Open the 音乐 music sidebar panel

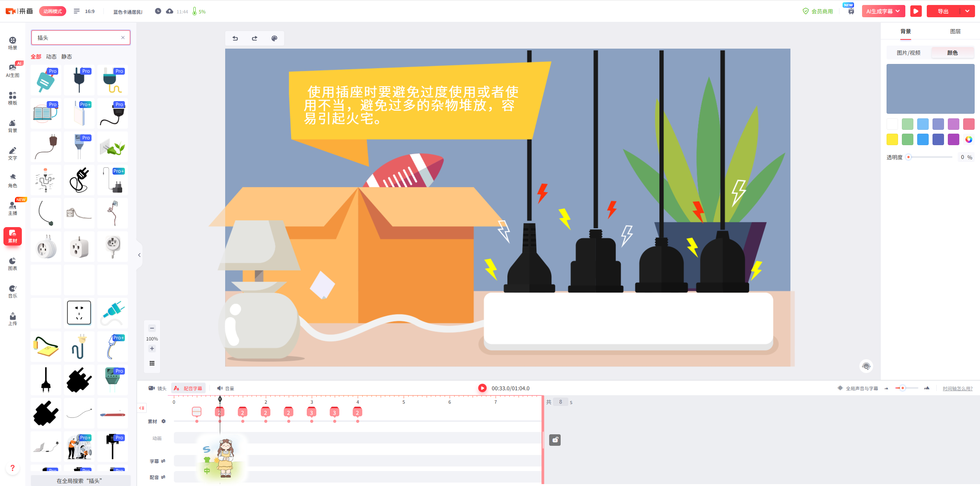[x=13, y=291]
